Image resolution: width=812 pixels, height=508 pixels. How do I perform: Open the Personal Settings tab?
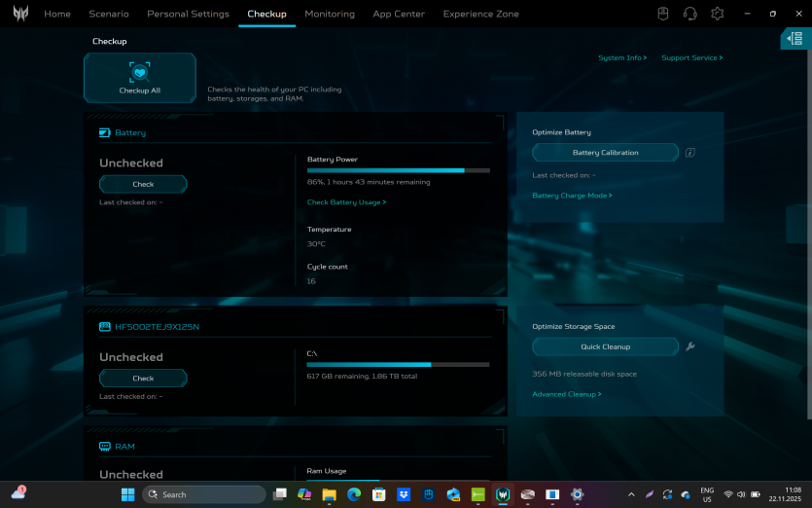click(x=188, y=15)
